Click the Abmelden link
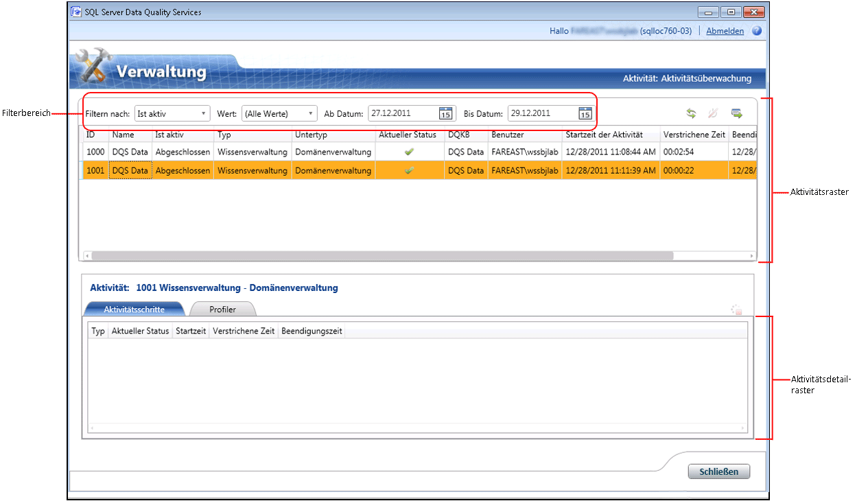868x501 pixels. (725, 31)
